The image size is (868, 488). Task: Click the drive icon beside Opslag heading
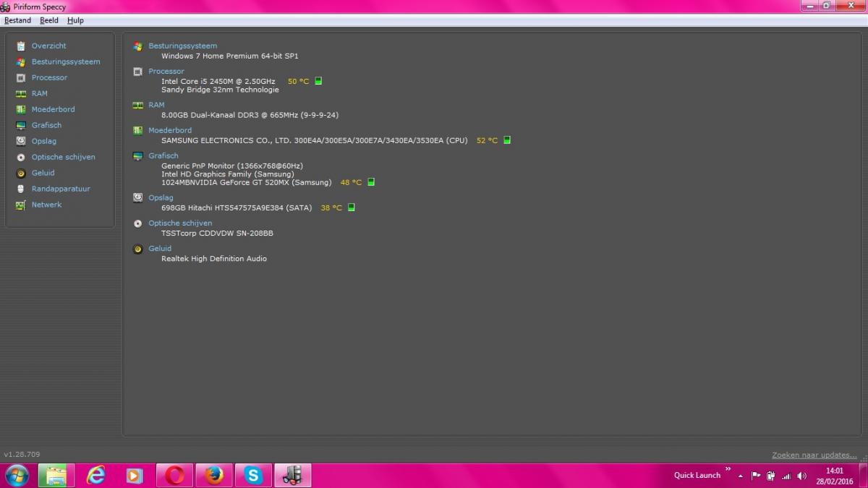coord(138,197)
